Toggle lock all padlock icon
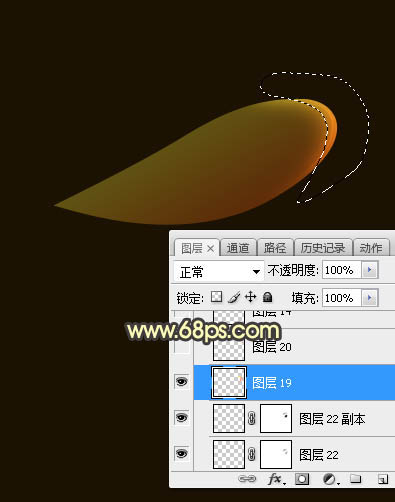395x502 pixels. coord(268,297)
